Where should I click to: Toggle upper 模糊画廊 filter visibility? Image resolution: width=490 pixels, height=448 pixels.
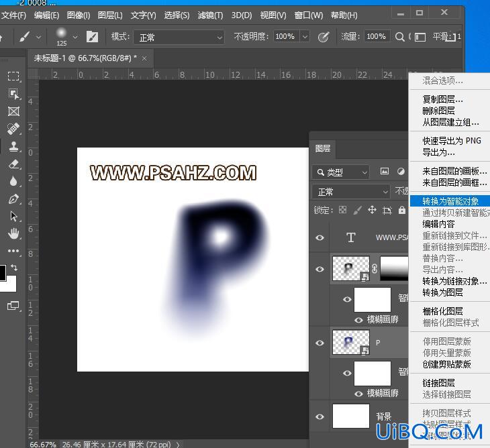coord(358,320)
